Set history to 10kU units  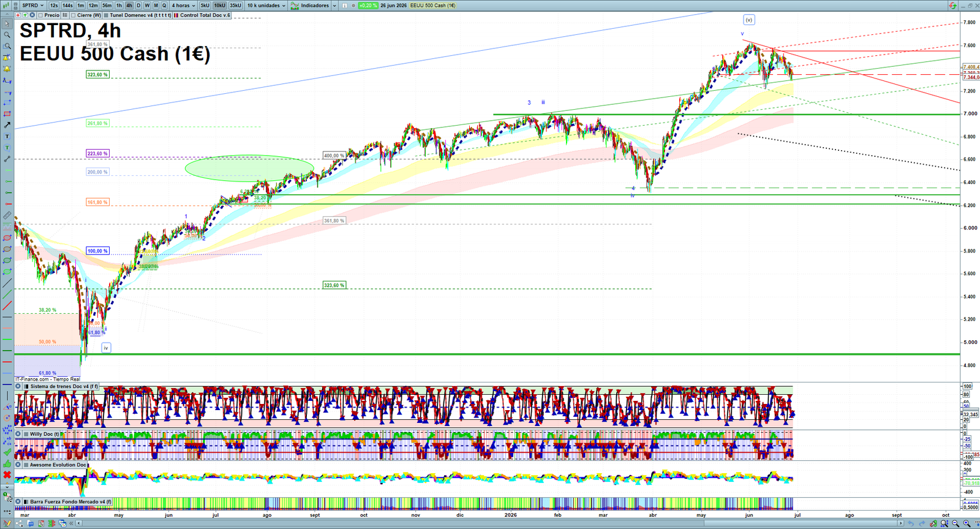[x=219, y=6]
